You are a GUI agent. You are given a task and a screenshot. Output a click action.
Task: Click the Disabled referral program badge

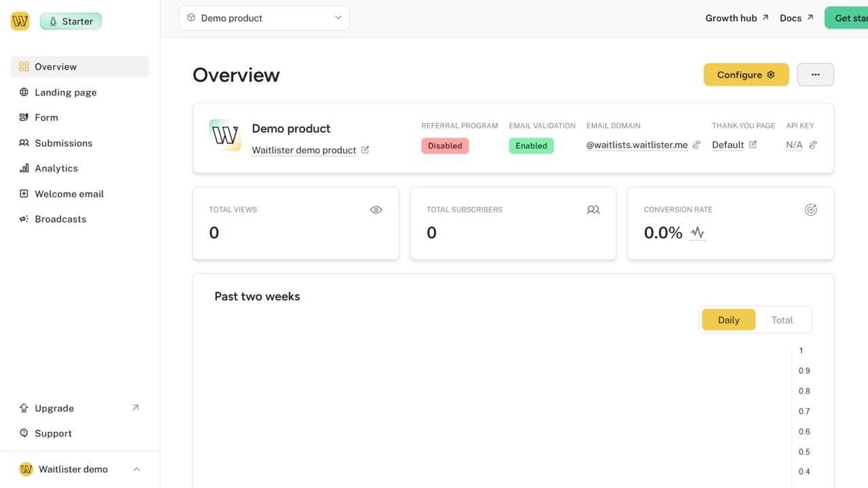[445, 145]
